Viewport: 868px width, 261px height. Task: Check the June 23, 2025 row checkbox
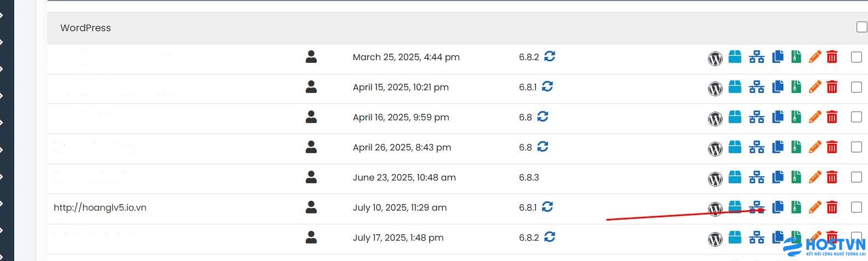click(x=856, y=177)
